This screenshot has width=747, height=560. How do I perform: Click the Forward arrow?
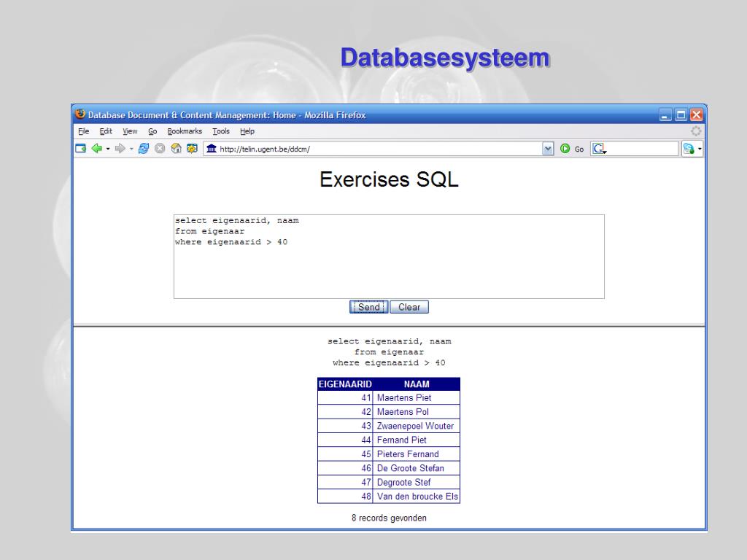[120, 149]
